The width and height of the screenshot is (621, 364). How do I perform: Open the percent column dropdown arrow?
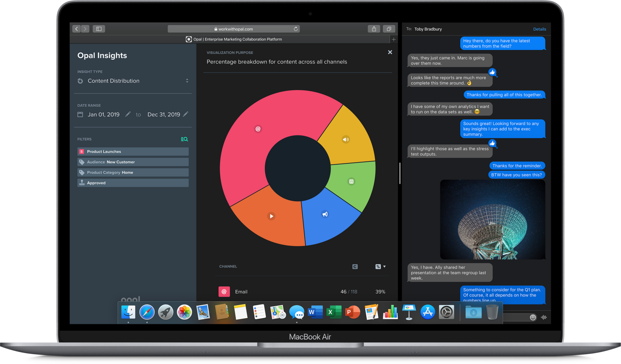[x=384, y=267]
